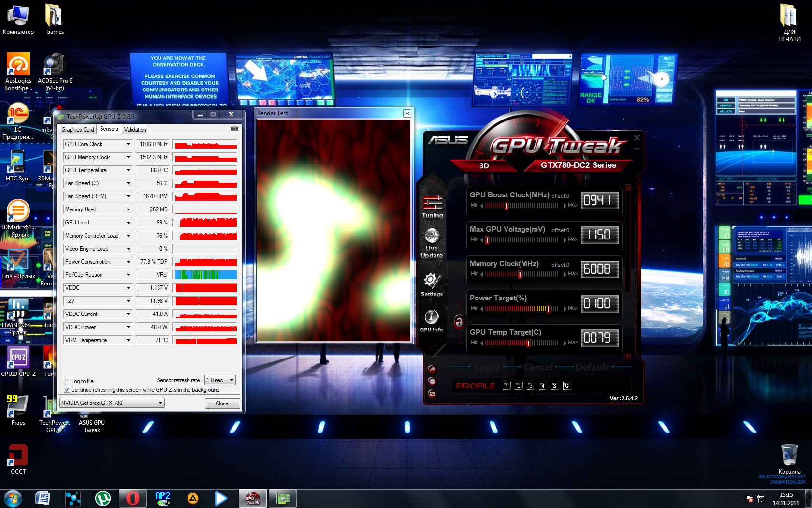Screen dimensions: 812x508
Task: Click the Live Update globe icon
Action: (x=432, y=237)
